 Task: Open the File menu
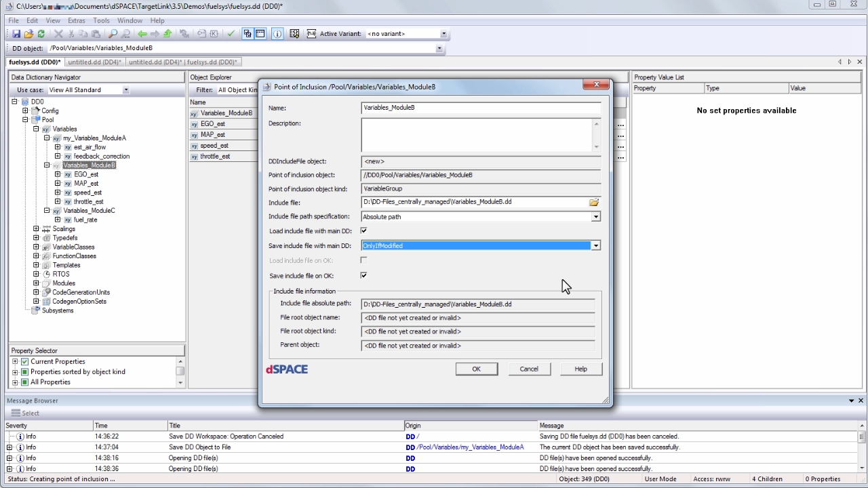14,20
